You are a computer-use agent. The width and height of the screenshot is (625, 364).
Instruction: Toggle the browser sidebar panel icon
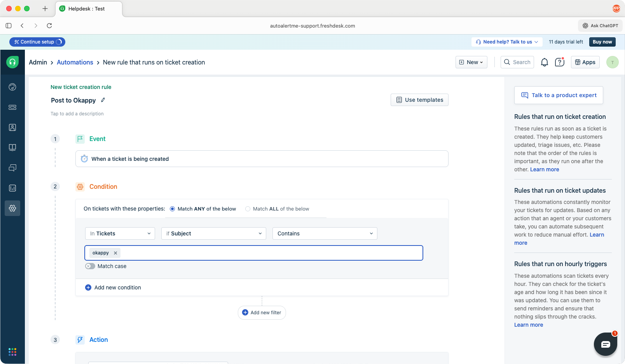pos(9,26)
